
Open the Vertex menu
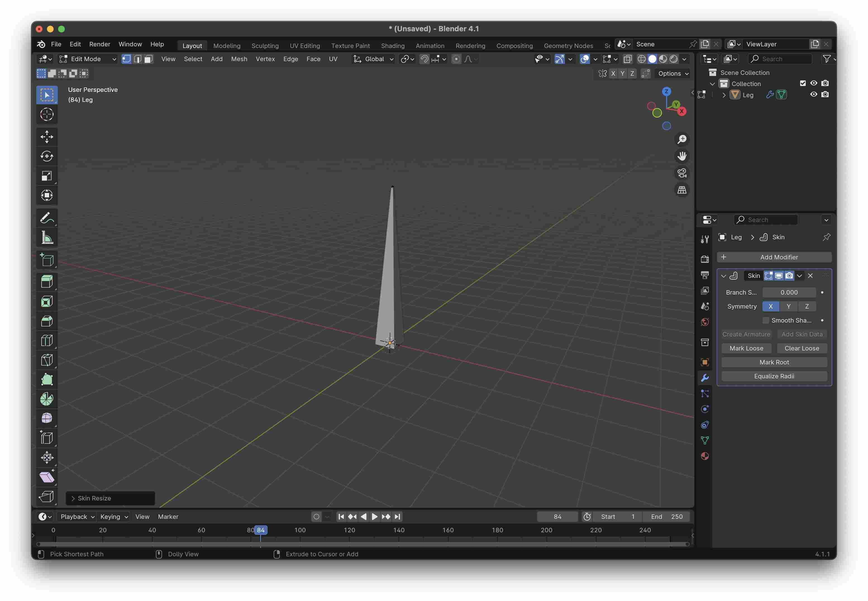(265, 59)
